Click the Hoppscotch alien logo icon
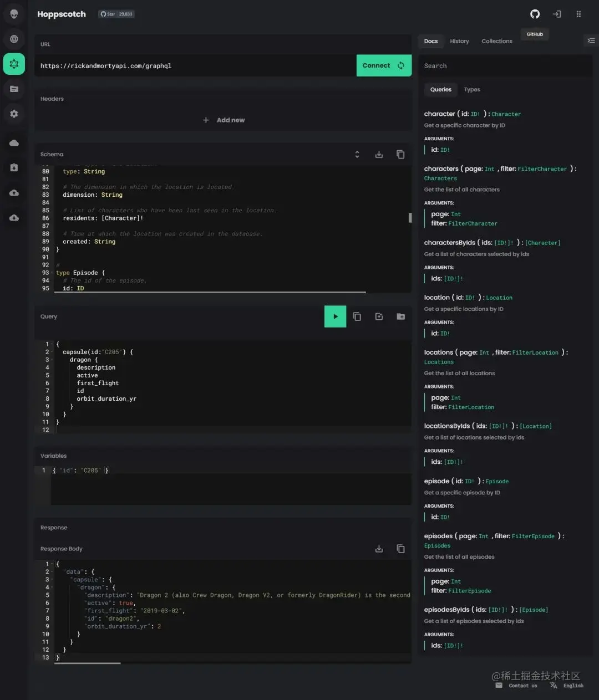This screenshot has height=700, width=599. coord(14,14)
